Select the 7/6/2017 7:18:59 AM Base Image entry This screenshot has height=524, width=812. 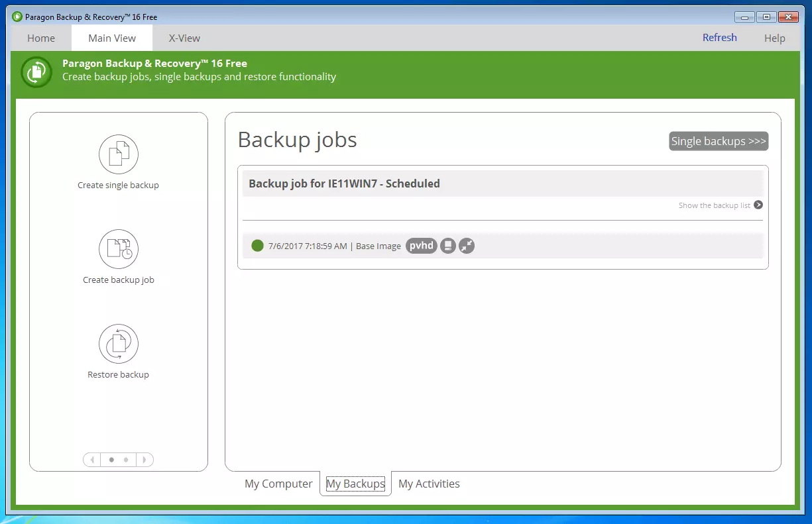tap(503, 246)
